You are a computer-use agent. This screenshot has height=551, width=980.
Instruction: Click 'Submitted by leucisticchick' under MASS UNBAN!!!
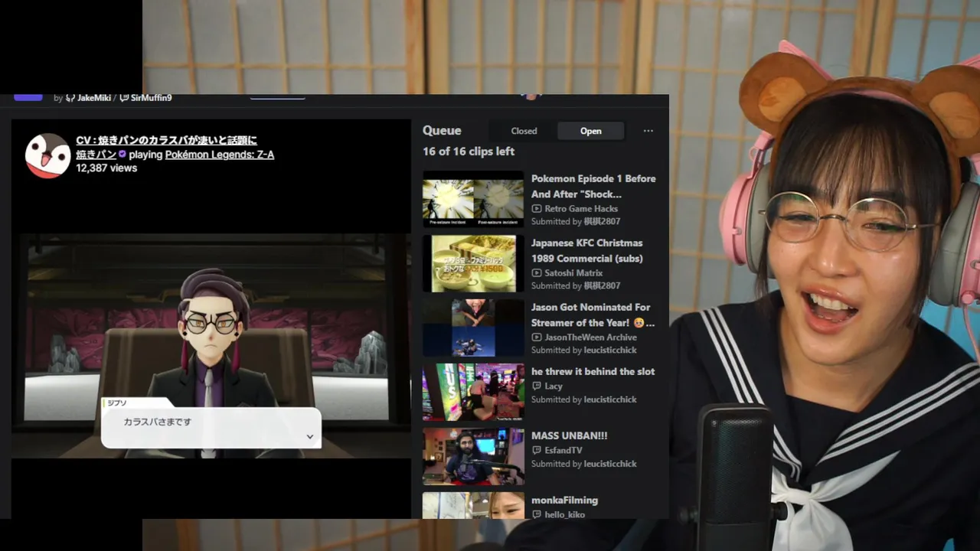584,463
